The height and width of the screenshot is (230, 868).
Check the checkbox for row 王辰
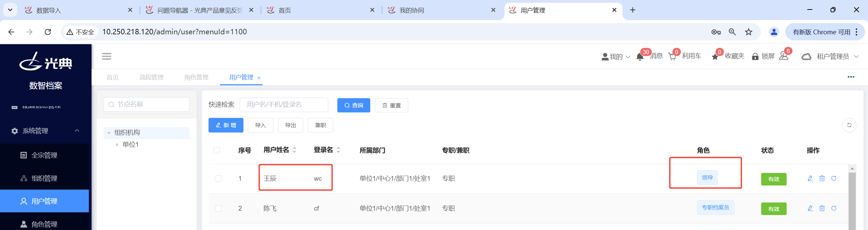tap(218, 178)
